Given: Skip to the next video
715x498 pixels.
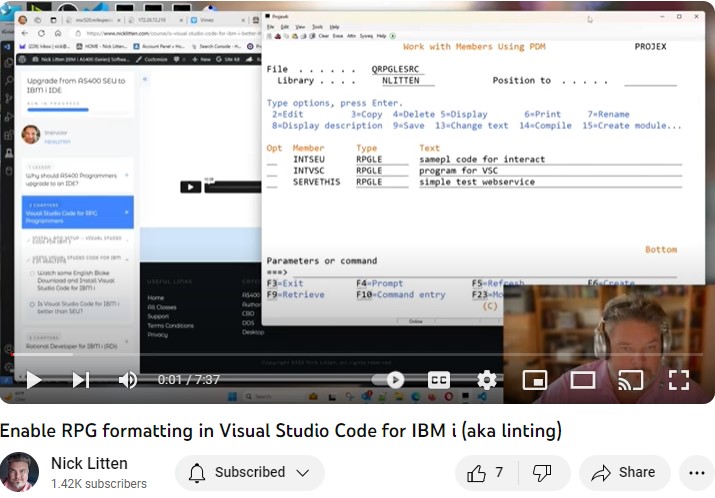Looking at the screenshot, I should pyautogui.click(x=81, y=380).
